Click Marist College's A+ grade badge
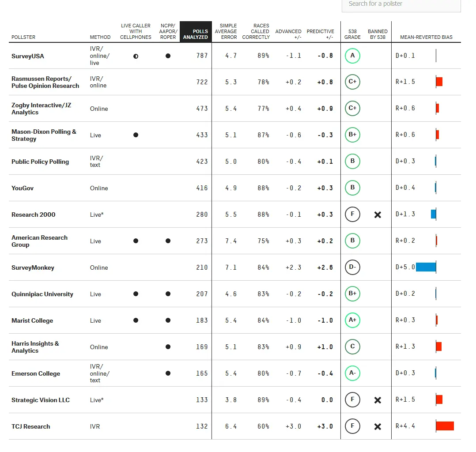476x452 pixels. 352,320
